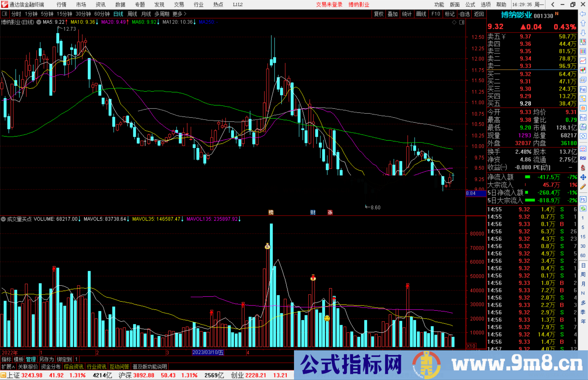The width and height of the screenshot is (588, 380).
Task: Click the RSI indicator icon in sidebar
Action: [x=583, y=158]
